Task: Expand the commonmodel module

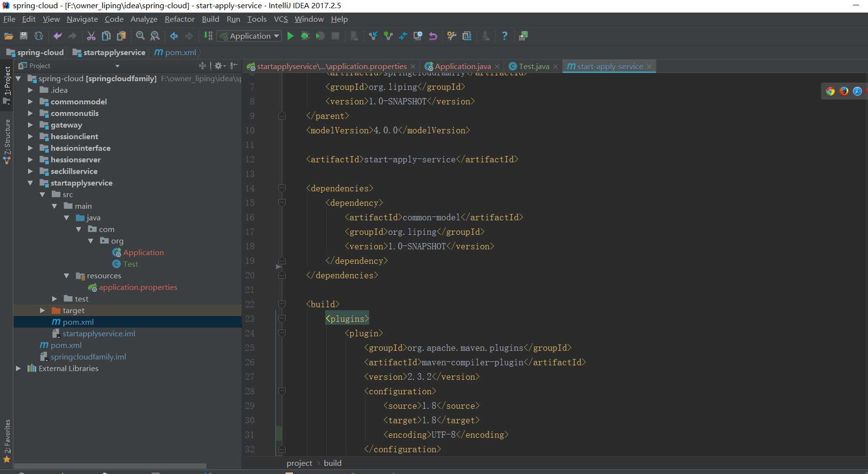Action: click(30, 101)
